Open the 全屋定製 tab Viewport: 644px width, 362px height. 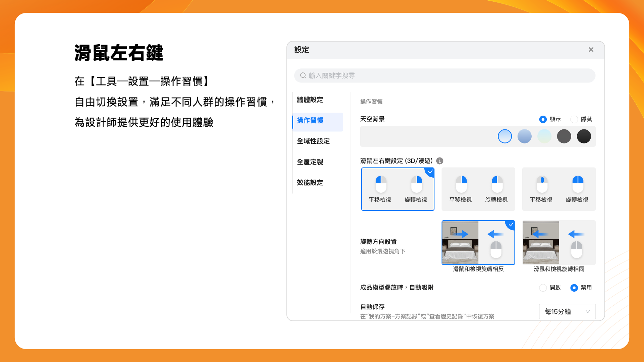pos(310,162)
